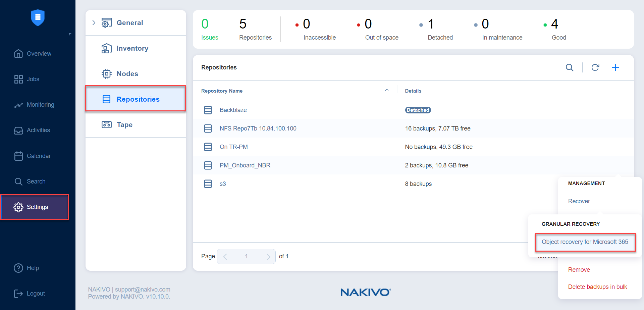Click the PM_Onboard_NBR repository icon

(208, 165)
